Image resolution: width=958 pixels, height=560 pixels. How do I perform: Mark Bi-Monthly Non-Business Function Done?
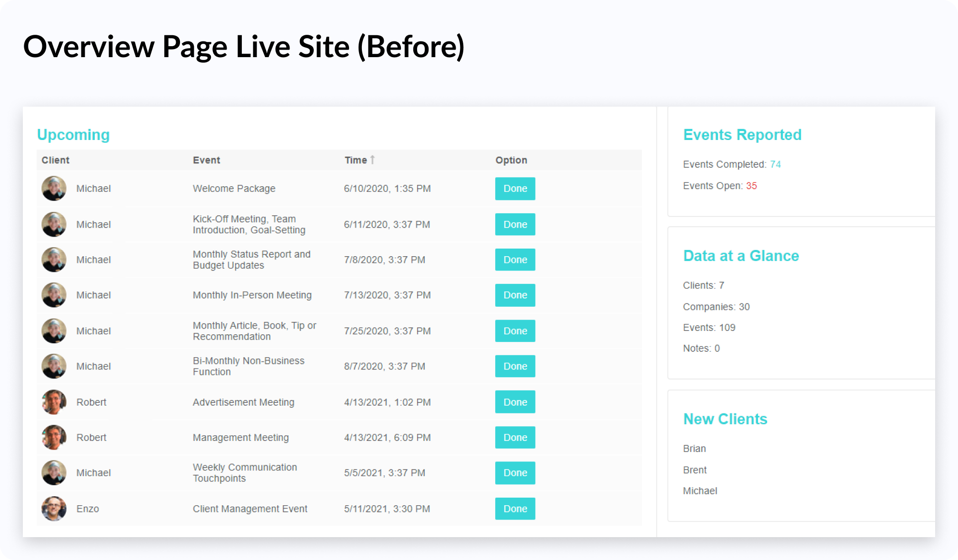[515, 366]
